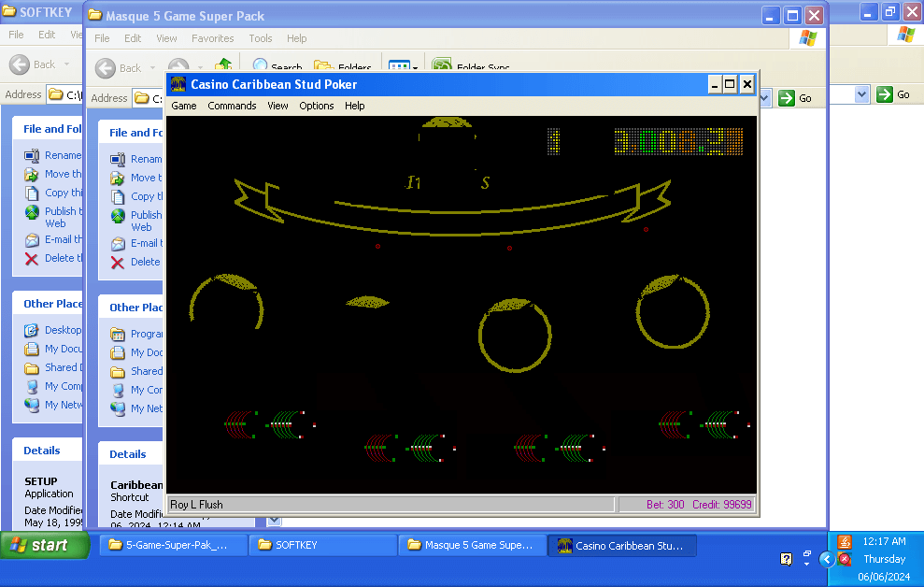Show hidden tray icons arrow
Screen dimensions: 924x587
click(827, 559)
